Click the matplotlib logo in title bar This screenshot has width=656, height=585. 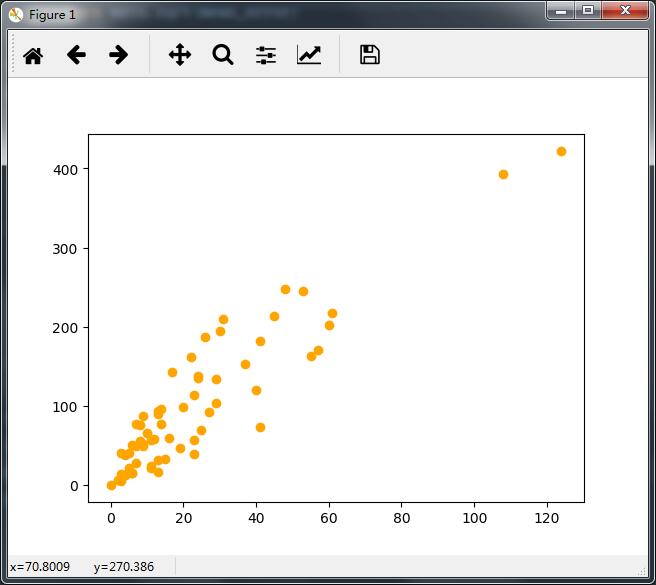coord(16,15)
